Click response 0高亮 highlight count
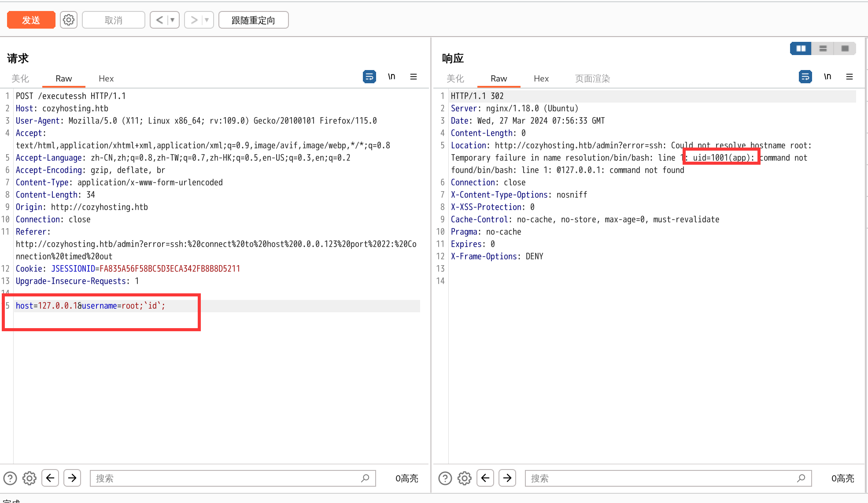Screen dimensions: 868x503 (842, 478)
